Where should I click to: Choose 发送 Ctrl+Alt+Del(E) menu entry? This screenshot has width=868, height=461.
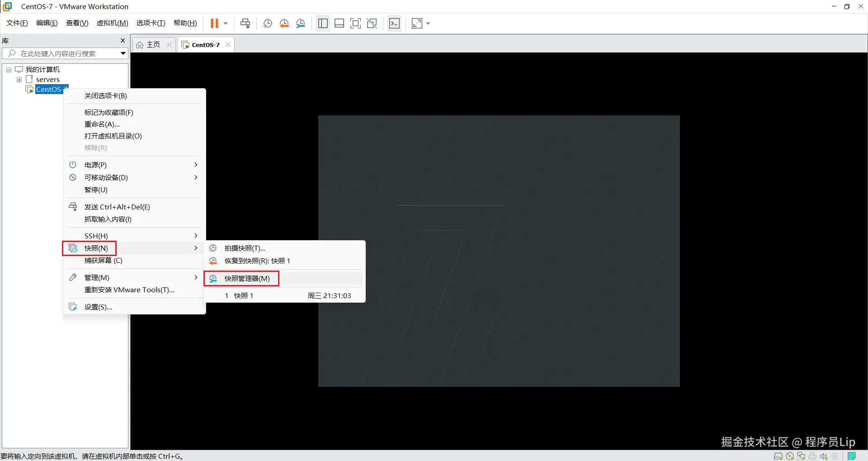(135, 207)
